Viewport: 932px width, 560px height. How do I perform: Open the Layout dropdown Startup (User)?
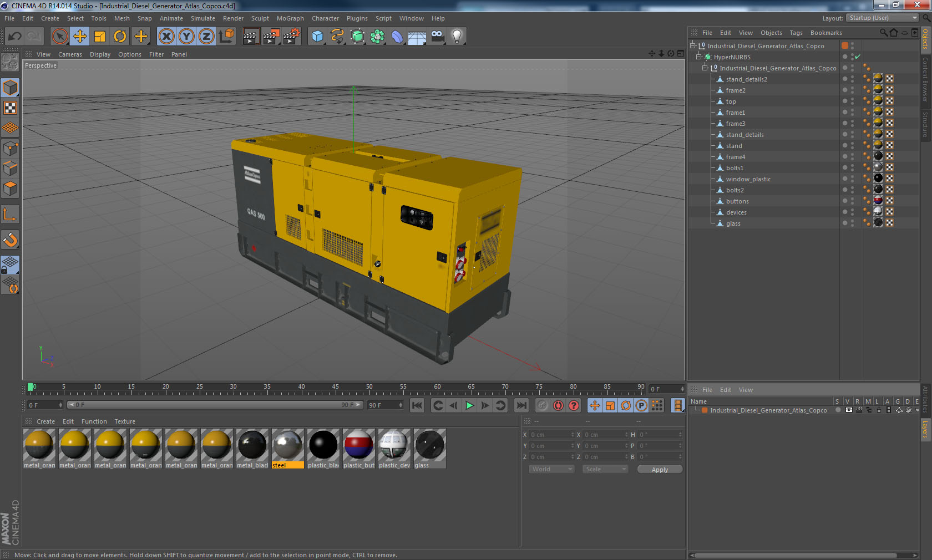coord(883,18)
